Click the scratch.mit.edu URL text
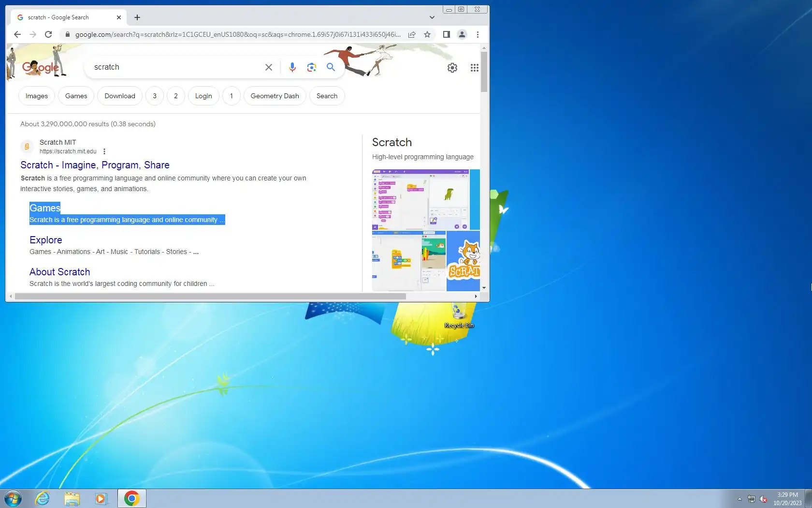Viewport: 812px width, 508px height. click(68, 151)
